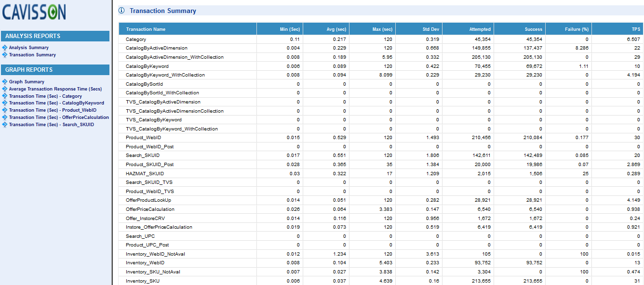Click diamond icon beside Transaction Time - CatalogByKeyword

click(5, 103)
